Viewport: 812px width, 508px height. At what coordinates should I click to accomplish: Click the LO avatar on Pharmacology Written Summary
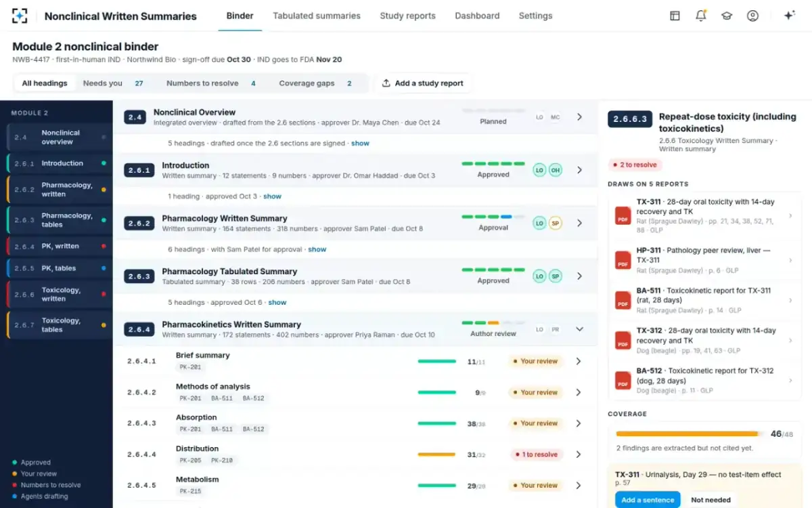539,223
